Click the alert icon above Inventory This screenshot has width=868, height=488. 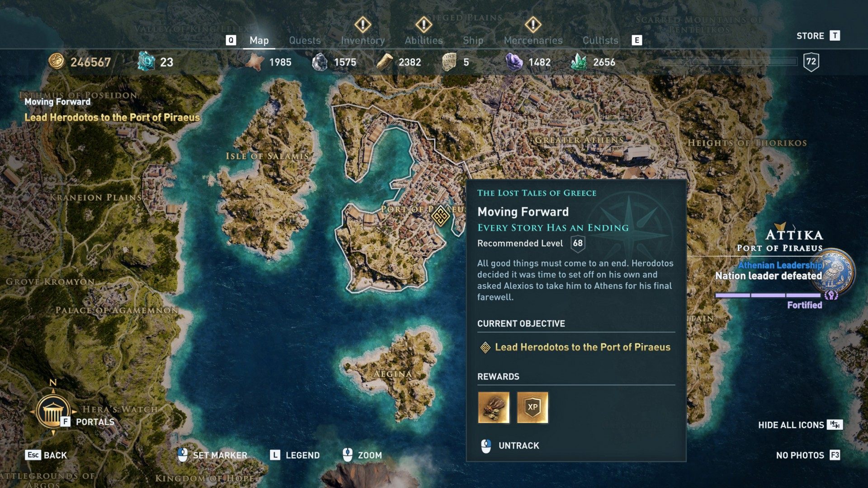(x=363, y=24)
